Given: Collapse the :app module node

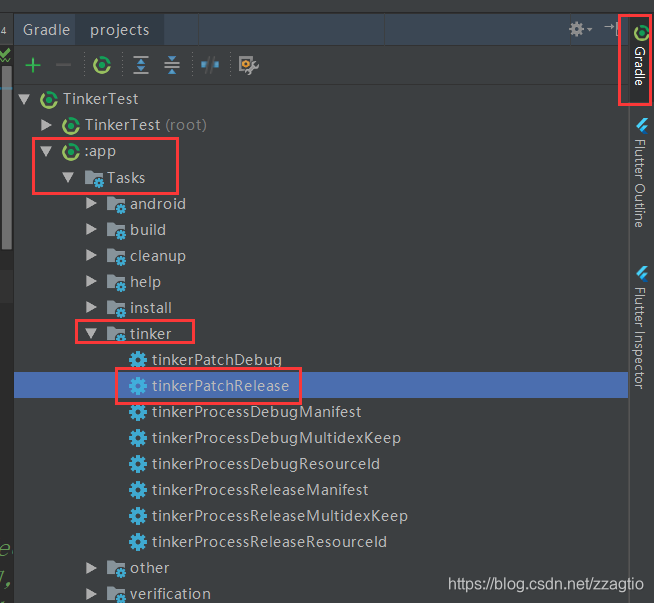Looking at the screenshot, I should click(46, 151).
